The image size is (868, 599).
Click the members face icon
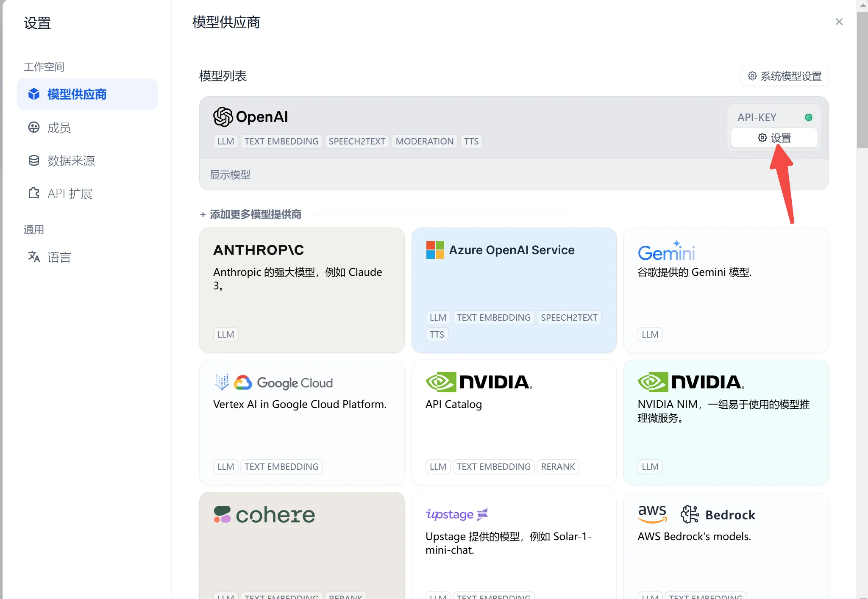click(x=34, y=127)
